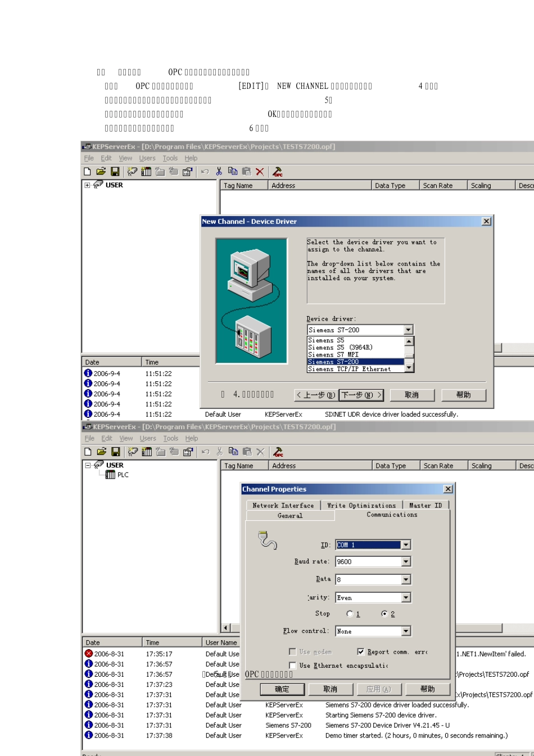Click Save project icon in lower window toolbar

(x=115, y=452)
